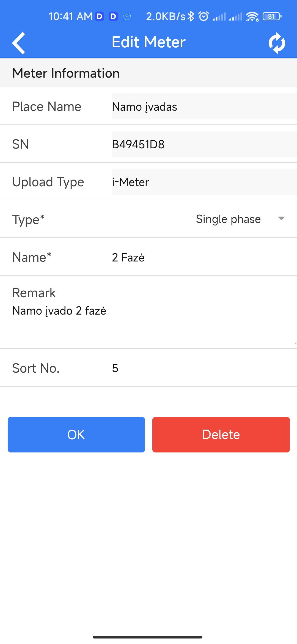
Task: Tap the Place Name field "Namo įvadas"
Action: (204, 107)
